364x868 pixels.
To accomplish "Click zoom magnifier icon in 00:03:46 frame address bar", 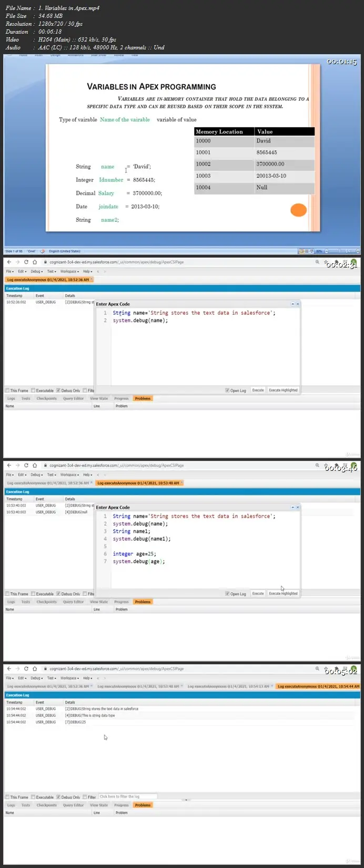I will [x=318, y=465].
